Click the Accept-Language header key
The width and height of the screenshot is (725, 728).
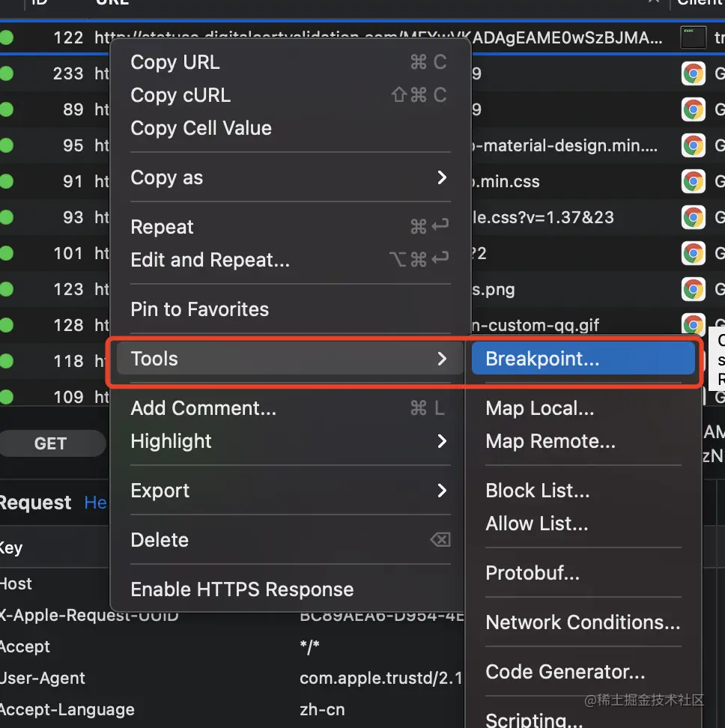[x=67, y=709]
